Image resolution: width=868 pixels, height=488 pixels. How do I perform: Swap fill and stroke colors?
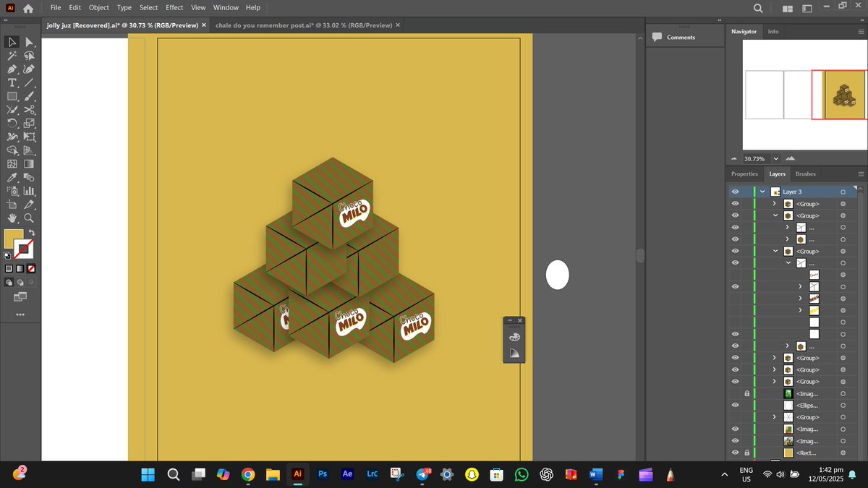click(x=31, y=233)
